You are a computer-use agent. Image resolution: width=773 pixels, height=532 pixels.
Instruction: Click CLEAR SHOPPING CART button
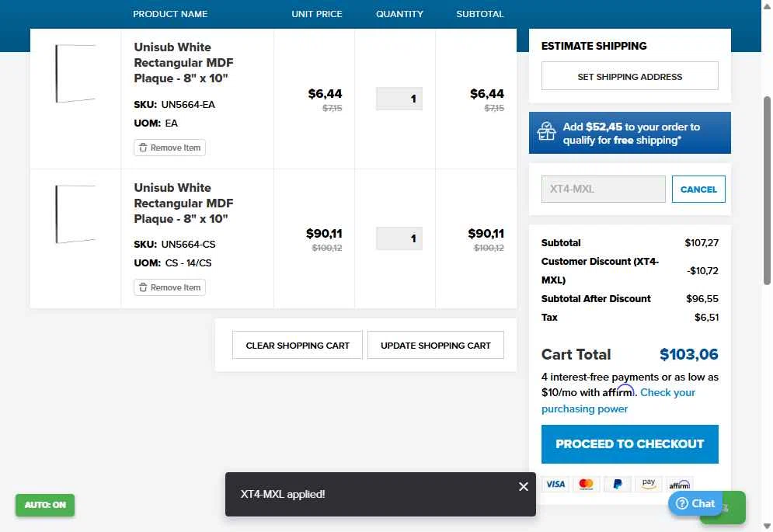click(298, 345)
